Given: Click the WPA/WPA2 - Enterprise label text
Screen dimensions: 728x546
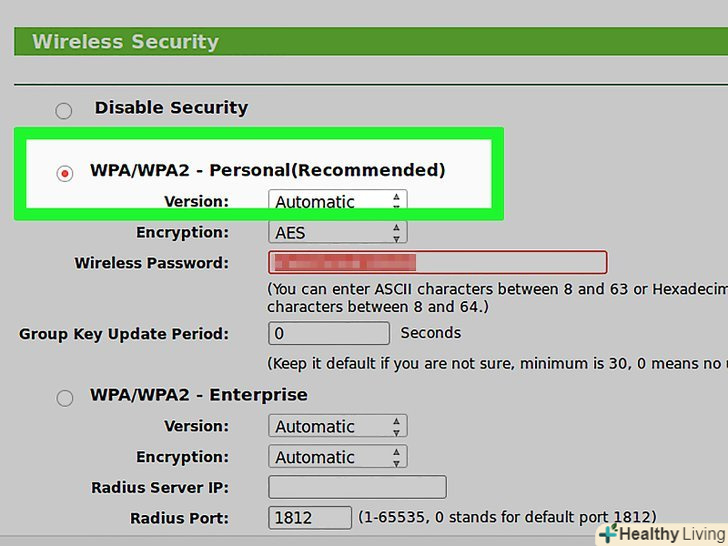Looking at the screenshot, I should (x=198, y=395).
